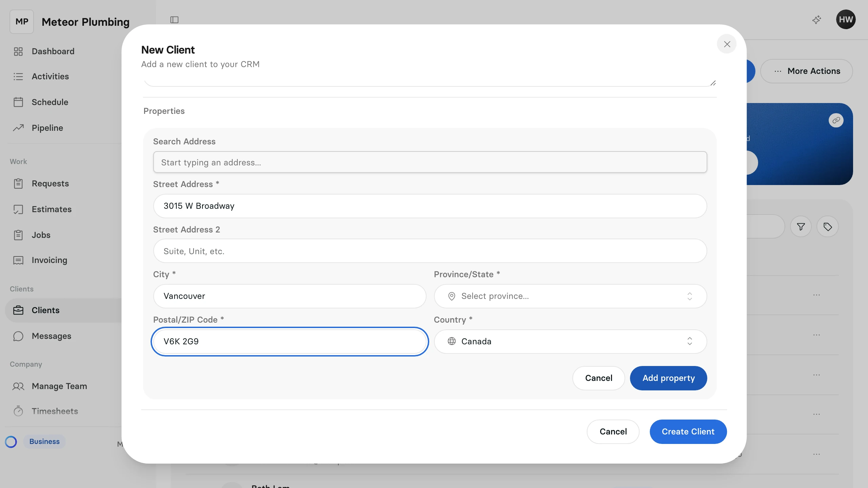Screen dimensions: 868x488
Task: Click the Meteor Plumbing company name
Action: [85, 22]
